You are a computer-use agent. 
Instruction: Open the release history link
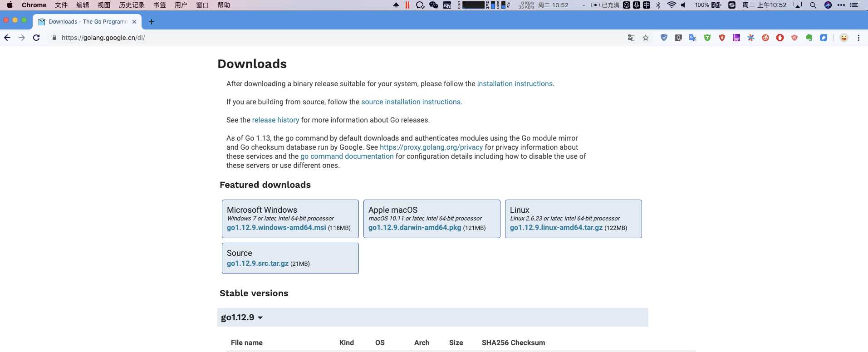click(275, 120)
